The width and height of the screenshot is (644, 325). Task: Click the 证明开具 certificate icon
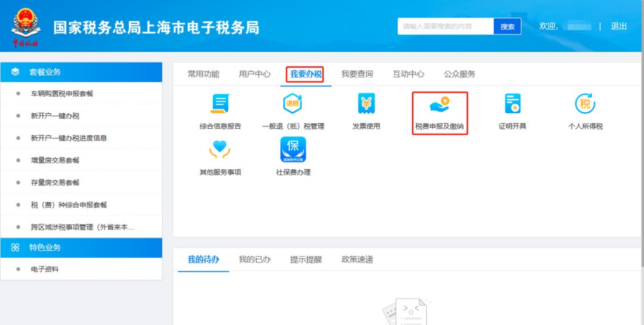[x=512, y=105]
